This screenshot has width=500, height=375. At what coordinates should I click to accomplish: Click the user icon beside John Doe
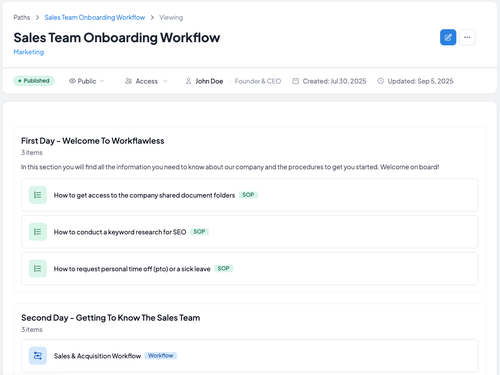pyautogui.click(x=188, y=81)
